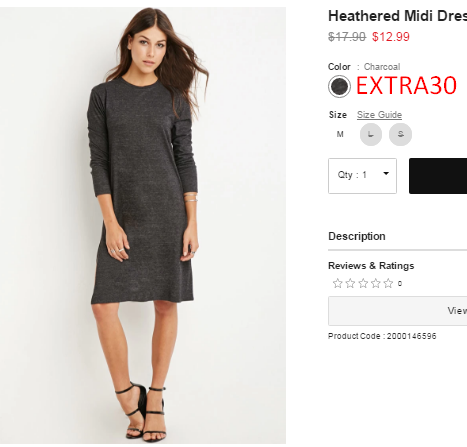Choose the crossed-out size S option
Image resolution: width=467 pixels, height=447 pixels.
400,134
